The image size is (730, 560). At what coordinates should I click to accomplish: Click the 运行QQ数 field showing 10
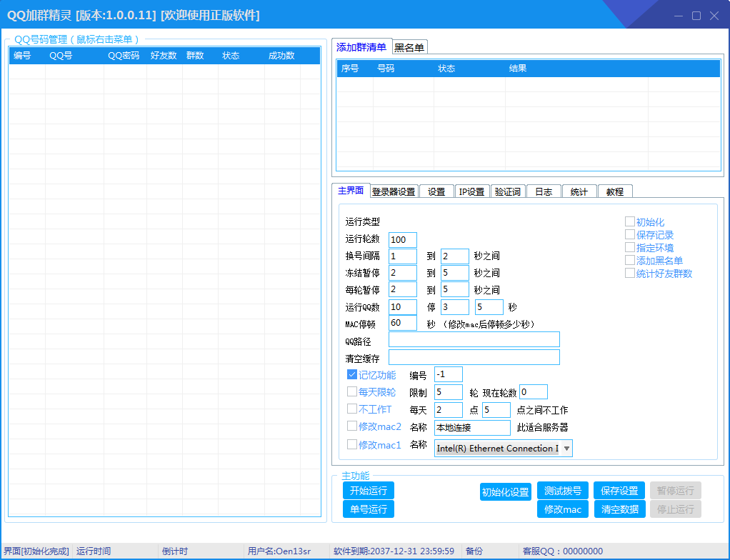[403, 306]
